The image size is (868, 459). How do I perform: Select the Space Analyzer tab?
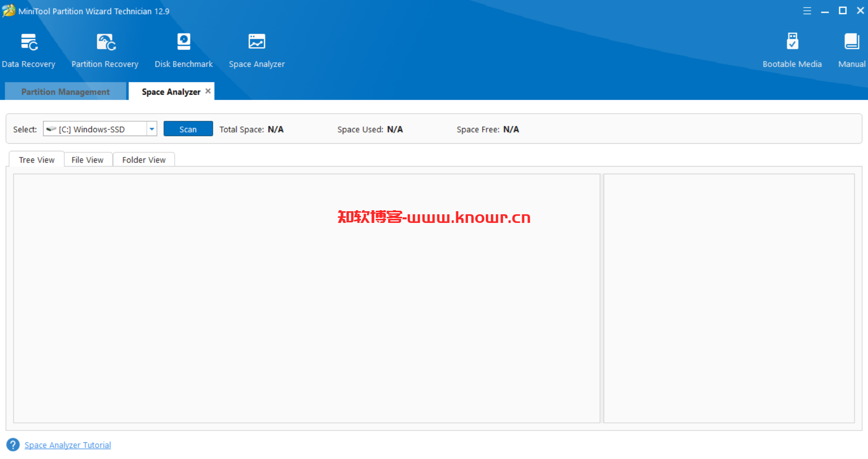pos(171,91)
